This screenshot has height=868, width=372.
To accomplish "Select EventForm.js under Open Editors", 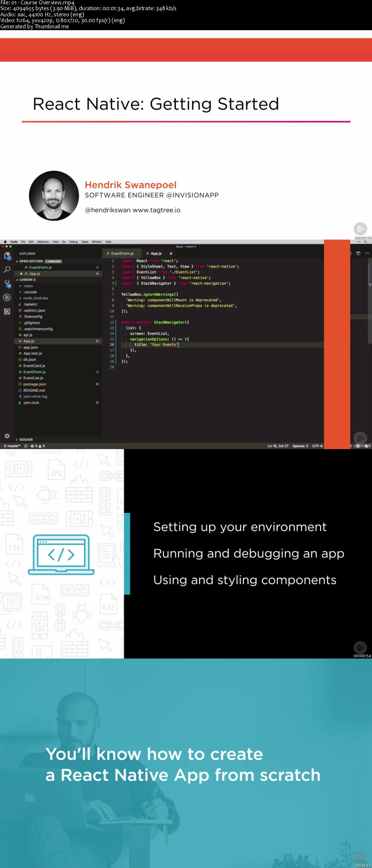I will (58, 267).
